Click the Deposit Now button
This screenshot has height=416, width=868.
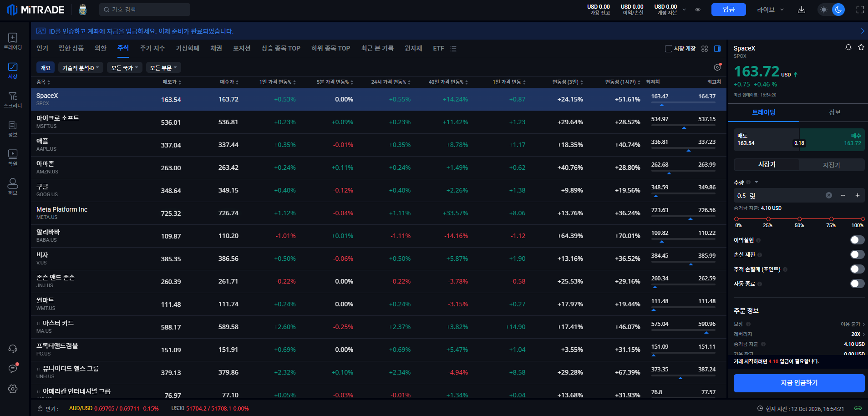[799, 383]
